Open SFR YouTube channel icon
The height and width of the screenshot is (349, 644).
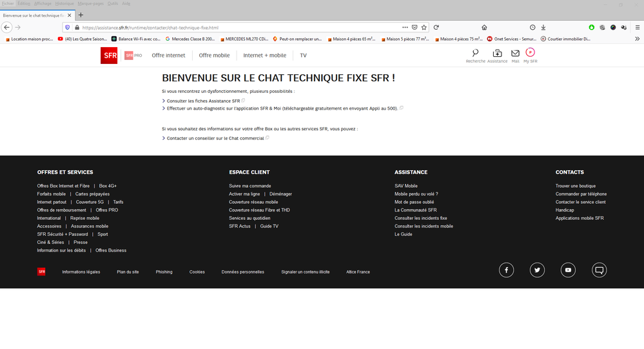(x=568, y=270)
